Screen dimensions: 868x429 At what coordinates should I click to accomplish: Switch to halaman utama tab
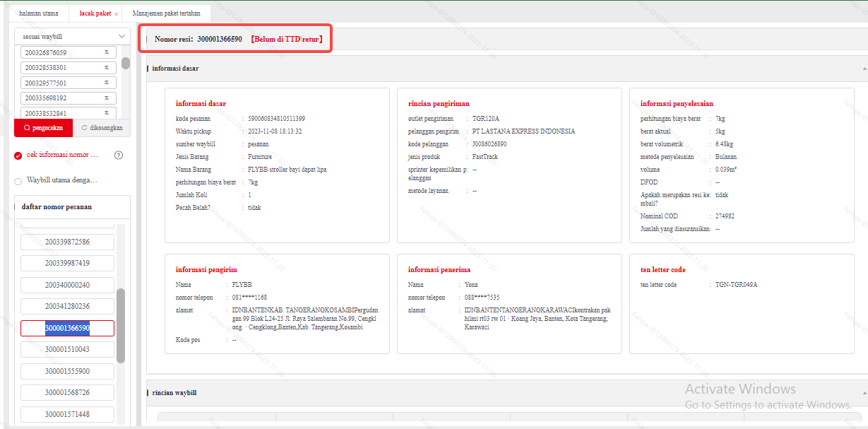tap(39, 13)
